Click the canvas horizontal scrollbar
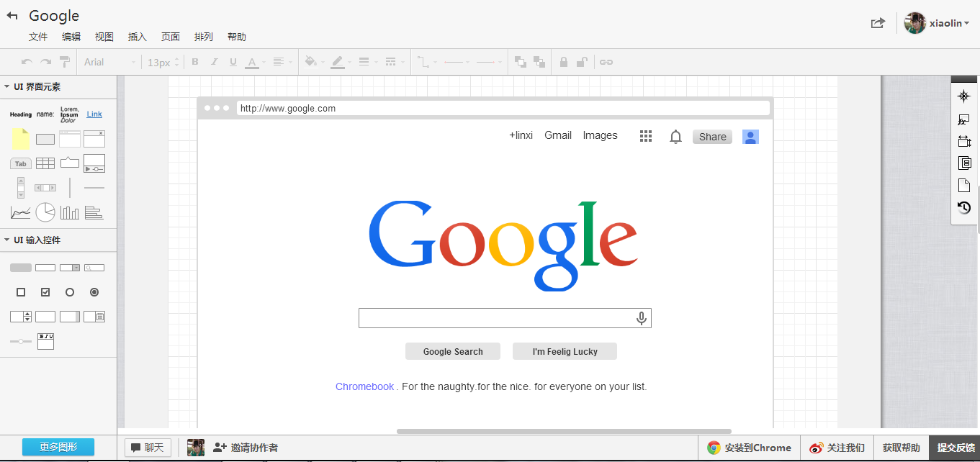The width and height of the screenshot is (980, 462). point(564,432)
